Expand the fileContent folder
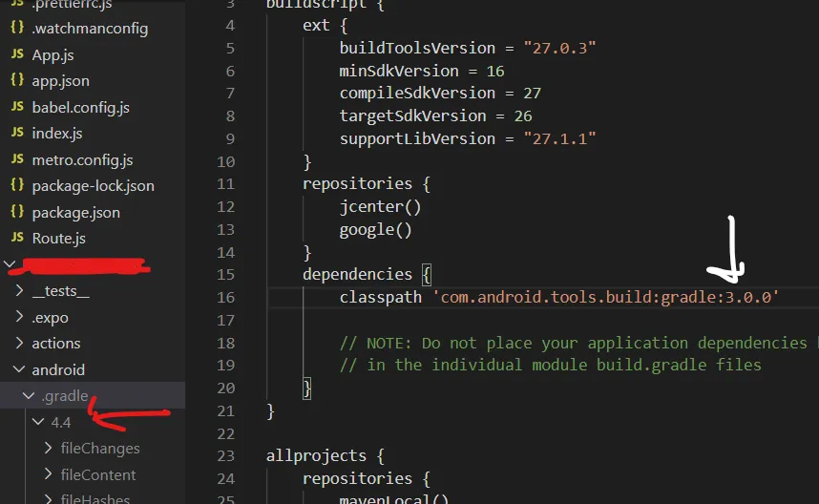 coord(49,473)
